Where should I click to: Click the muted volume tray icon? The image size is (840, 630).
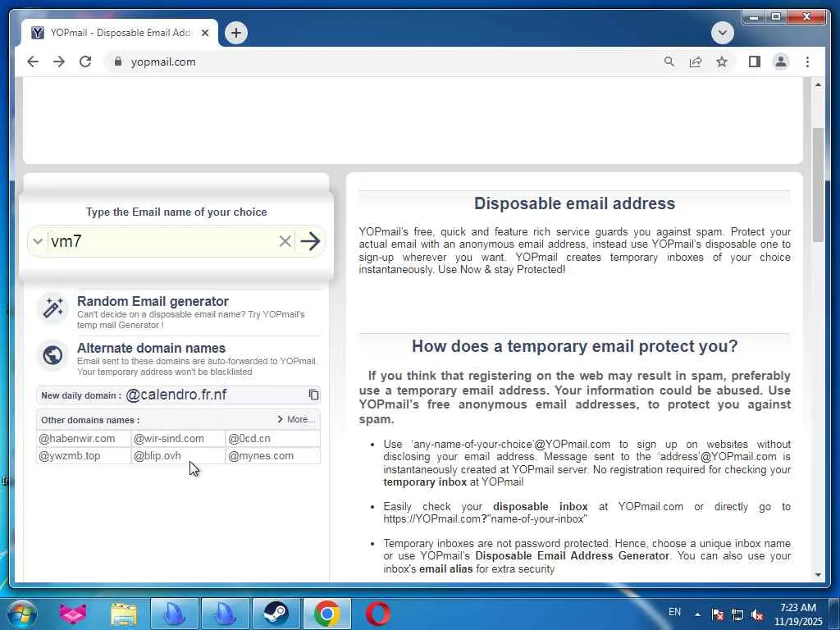pyautogui.click(x=757, y=614)
